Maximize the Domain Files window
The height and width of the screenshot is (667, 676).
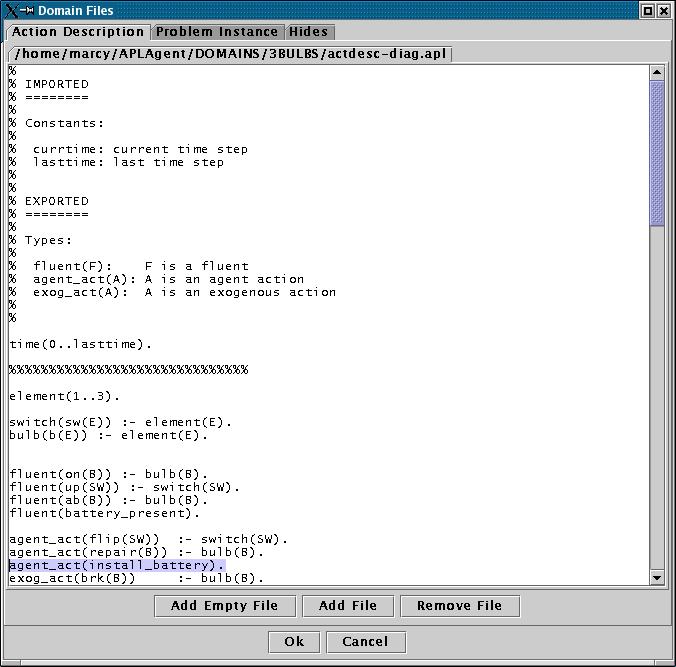pyautogui.click(x=647, y=10)
